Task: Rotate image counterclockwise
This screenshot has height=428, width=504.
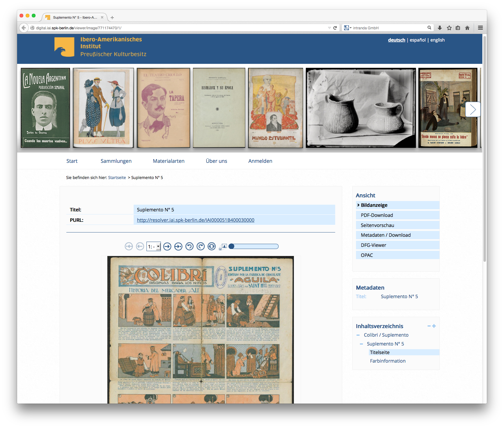Action: [190, 246]
